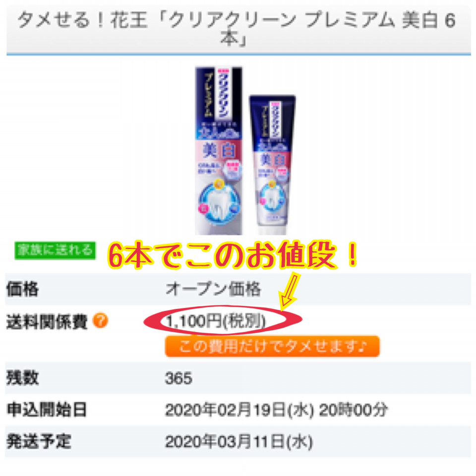Click the 美白 label on the boxed product
This screenshot has width=476, height=476.
click(x=218, y=151)
